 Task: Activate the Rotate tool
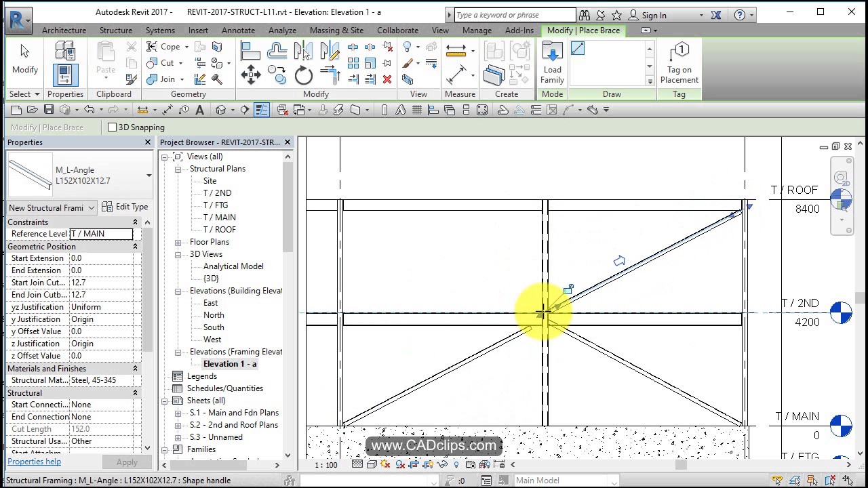click(x=303, y=75)
